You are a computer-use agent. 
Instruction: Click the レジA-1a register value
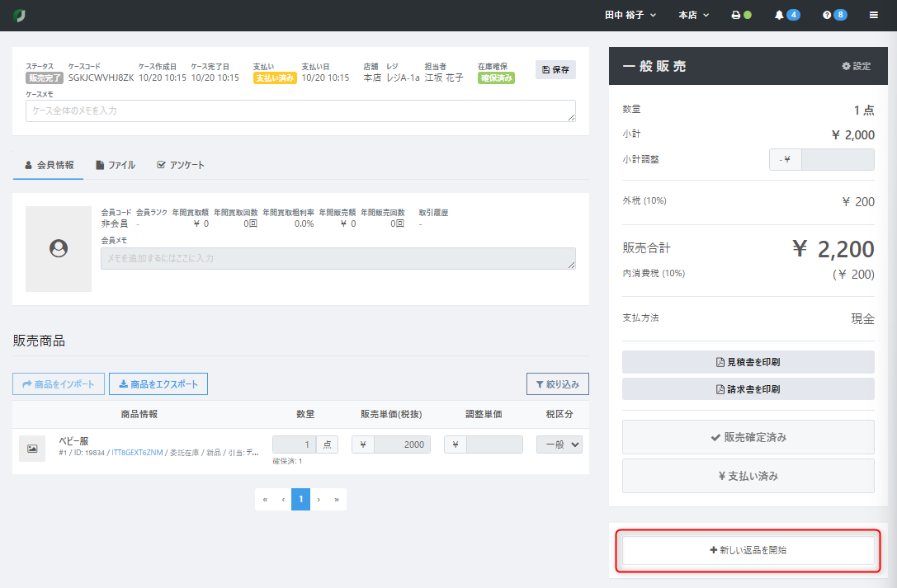[x=403, y=78]
